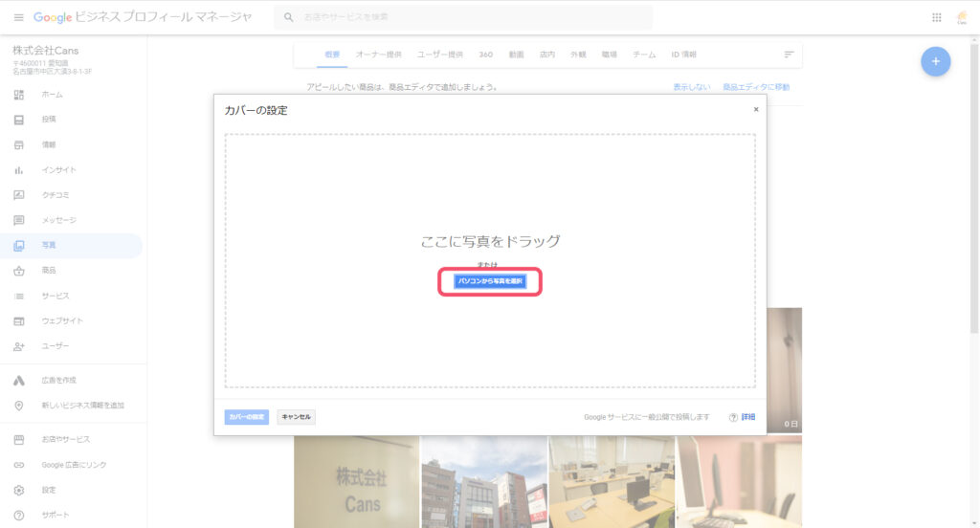Open the photo sort filter icon
The width and height of the screenshot is (980, 528).
point(789,55)
